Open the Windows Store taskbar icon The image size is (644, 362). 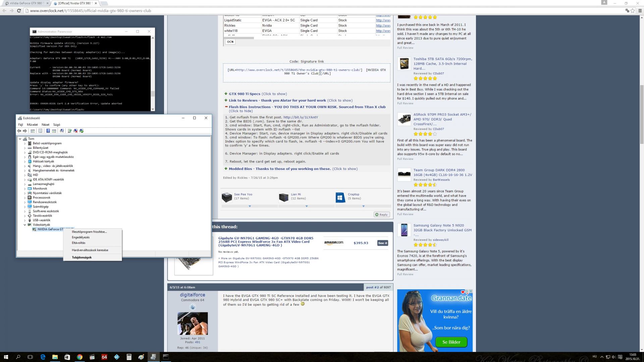[x=67, y=357]
